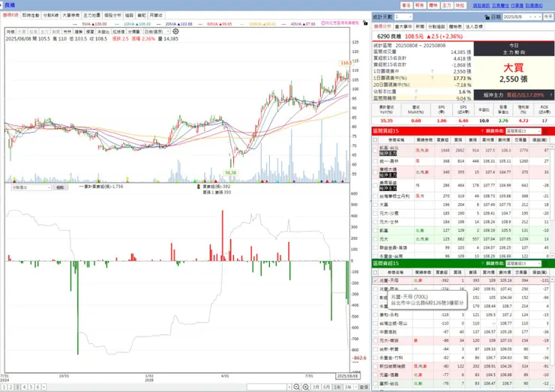Screen dimensions: 555x392
Task: Click the 2025/08/08 date marker on chart axis
Action: pyautogui.click(x=347, y=376)
